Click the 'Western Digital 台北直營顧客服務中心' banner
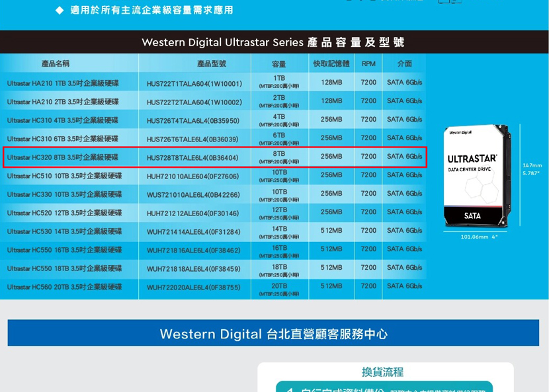 (x=273, y=333)
